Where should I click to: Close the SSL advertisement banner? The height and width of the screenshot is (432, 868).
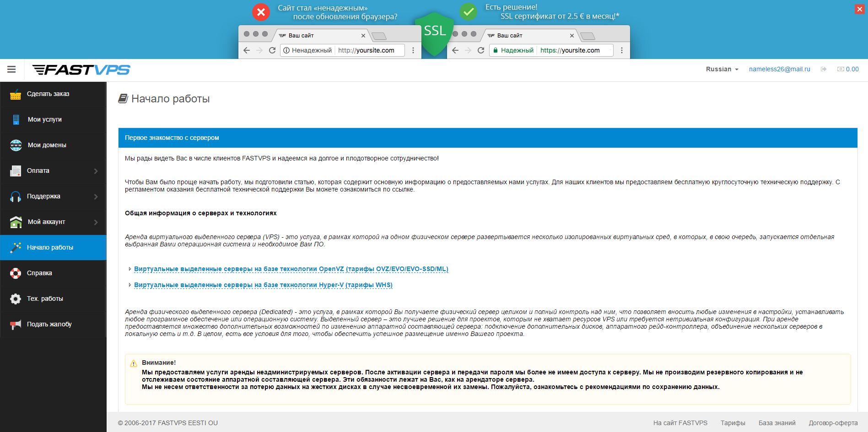click(860, 9)
